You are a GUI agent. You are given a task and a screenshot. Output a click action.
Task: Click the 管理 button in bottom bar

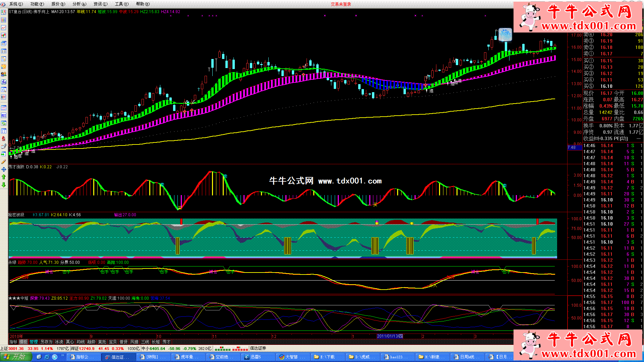(34, 342)
